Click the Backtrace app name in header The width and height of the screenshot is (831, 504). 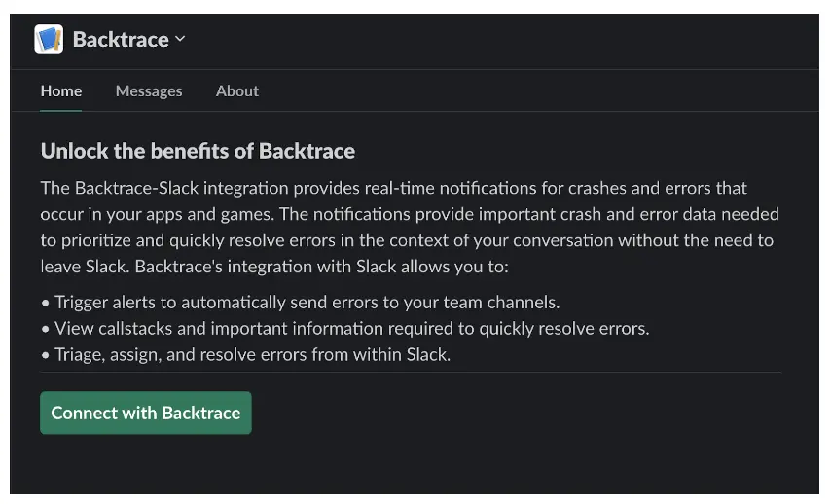(x=120, y=40)
